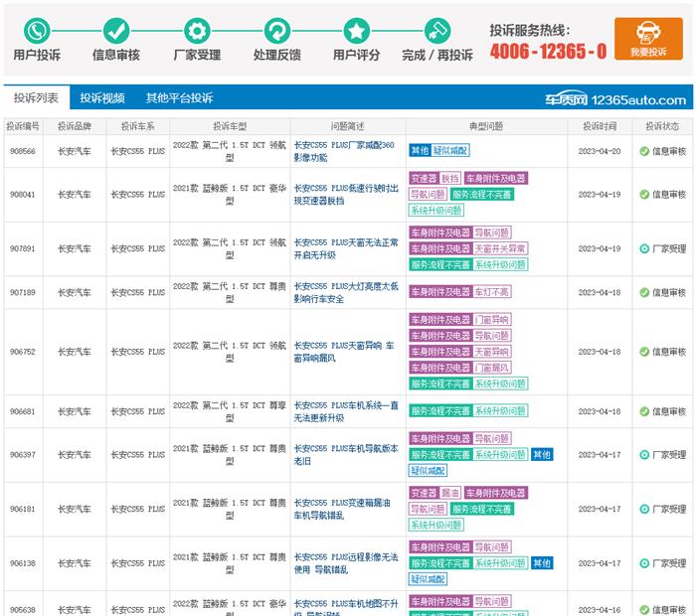Click the 信息审核 checkmark step icon
696x616 pixels.
point(116,31)
